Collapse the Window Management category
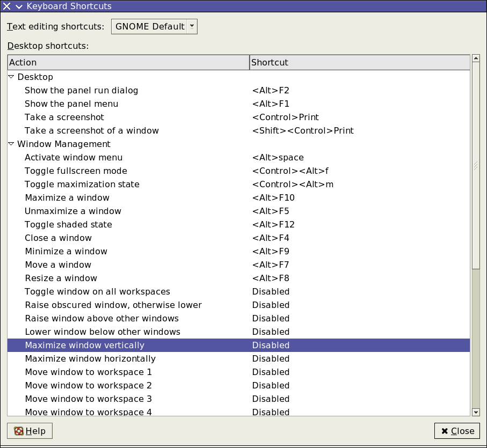 click(11, 144)
